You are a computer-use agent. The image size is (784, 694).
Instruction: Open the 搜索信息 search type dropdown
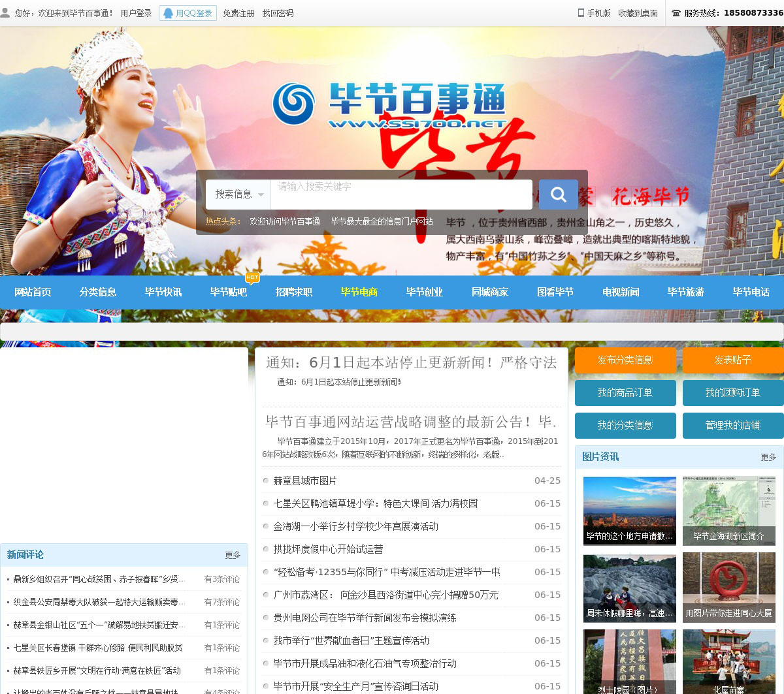(238, 195)
